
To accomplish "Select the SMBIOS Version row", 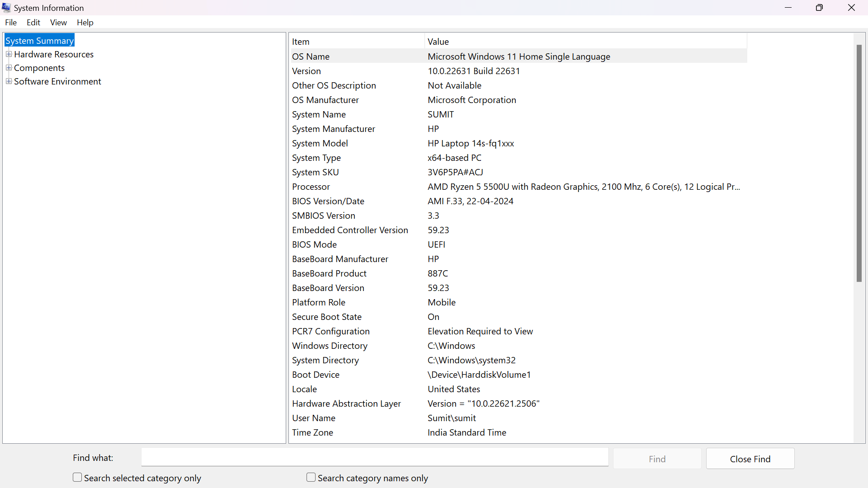I will coord(518,216).
